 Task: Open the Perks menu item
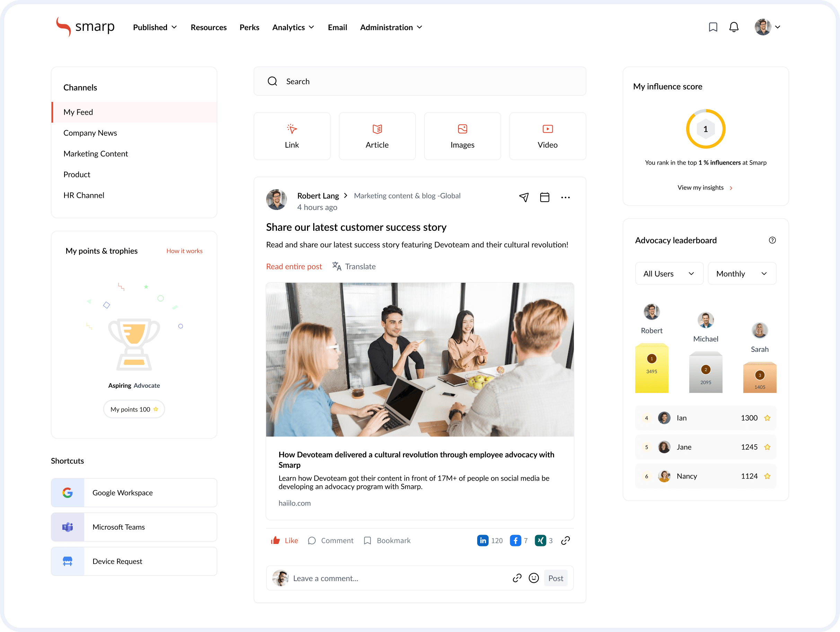tap(249, 27)
